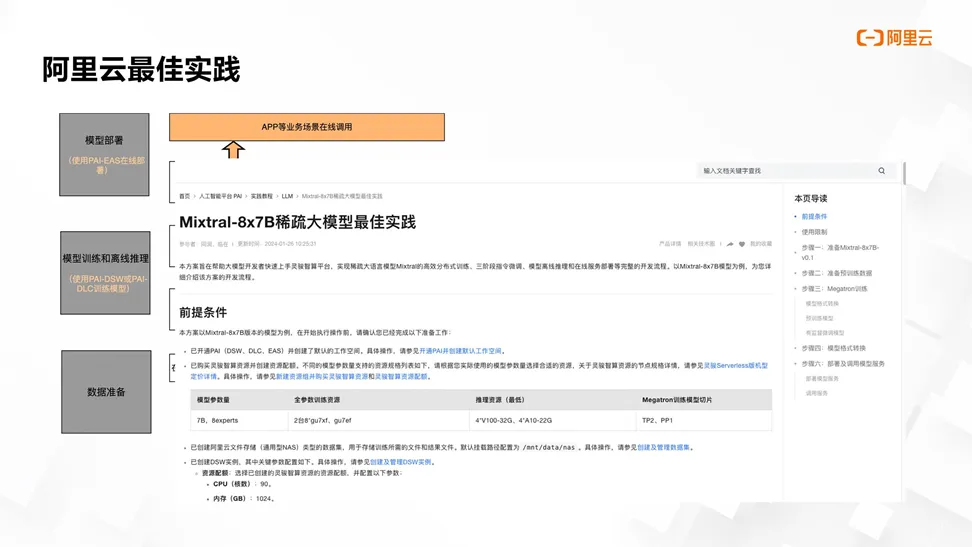Focus the 输入文档关键字查找 search field

pyautogui.click(x=796, y=171)
